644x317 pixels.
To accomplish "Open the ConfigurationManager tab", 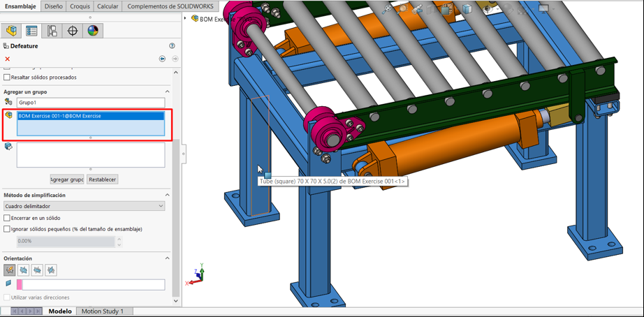I will pyautogui.click(x=52, y=31).
